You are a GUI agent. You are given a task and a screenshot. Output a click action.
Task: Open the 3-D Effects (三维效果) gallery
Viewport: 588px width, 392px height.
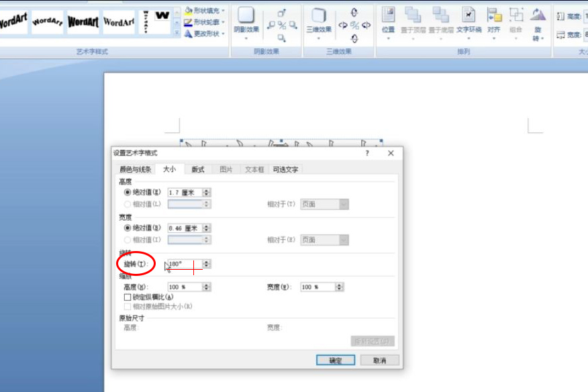point(318,21)
